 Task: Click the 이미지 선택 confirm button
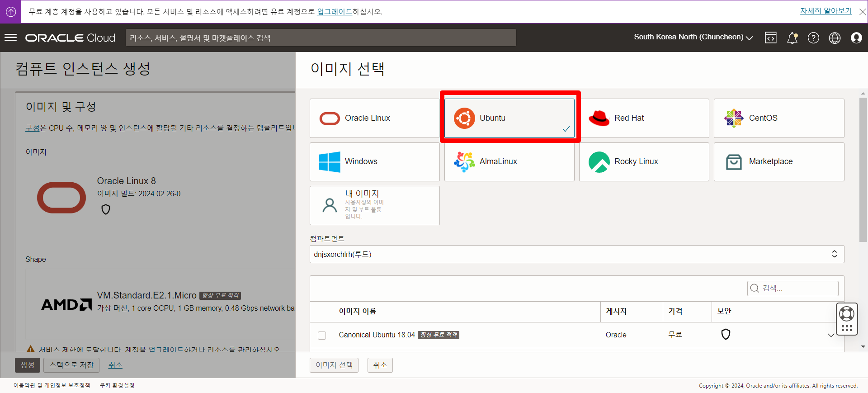tap(334, 365)
